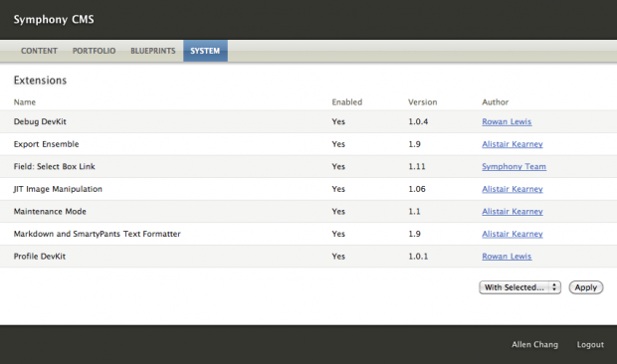Click version 1.1 of Maintenance Mode

point(414,211)
